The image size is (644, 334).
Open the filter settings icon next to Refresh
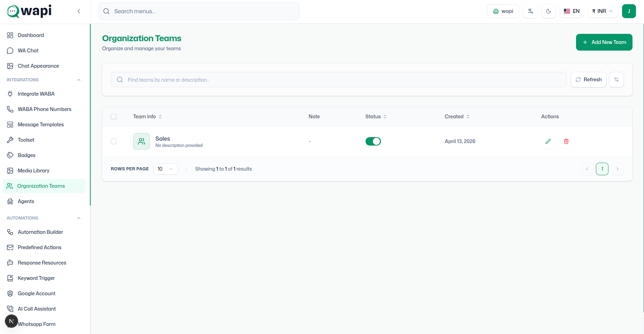point(616,80)
